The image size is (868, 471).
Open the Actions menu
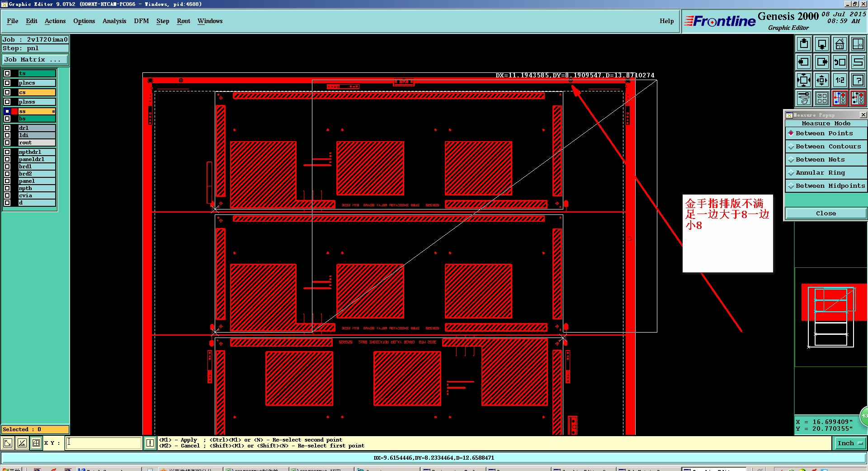tap(55, 21)
